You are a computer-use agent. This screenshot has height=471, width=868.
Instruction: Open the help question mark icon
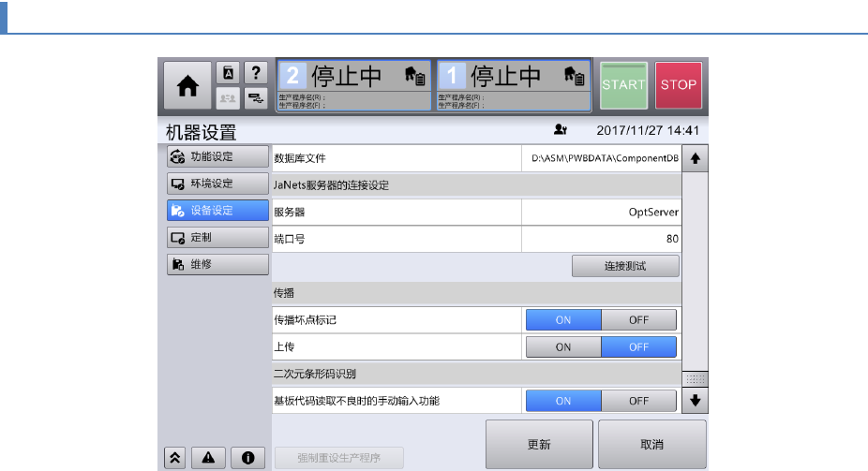[256, 72]
